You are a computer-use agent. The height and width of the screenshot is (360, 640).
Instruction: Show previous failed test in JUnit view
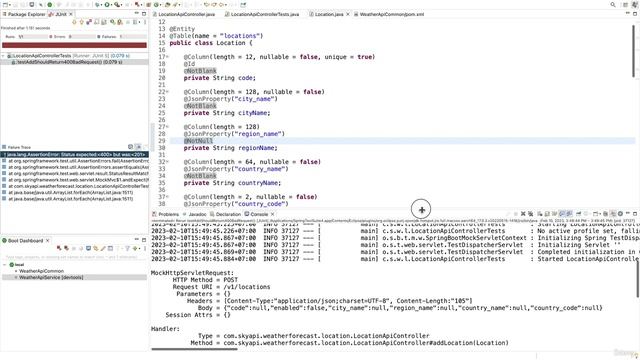pos(81,22)
